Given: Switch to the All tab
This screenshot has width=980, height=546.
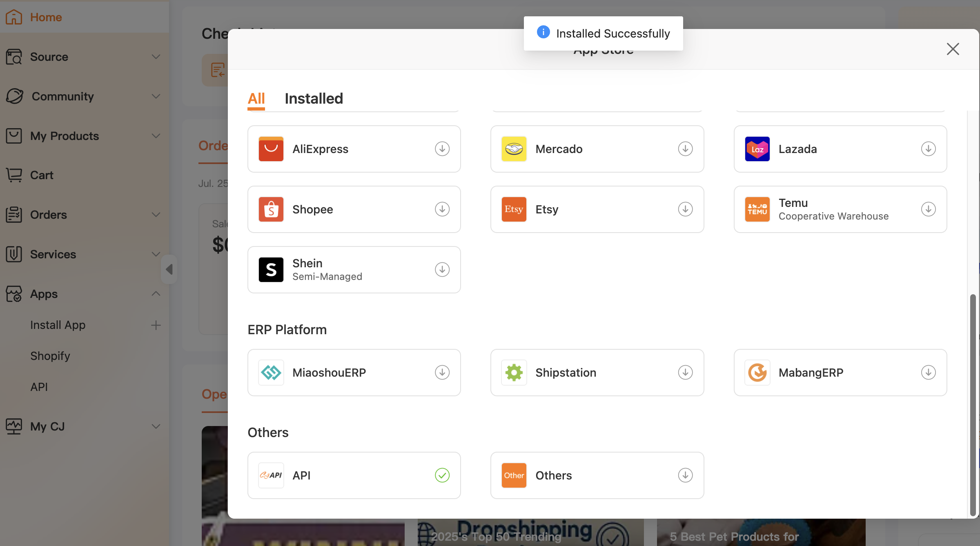Looking at the screenshot, I should point(256,99).
